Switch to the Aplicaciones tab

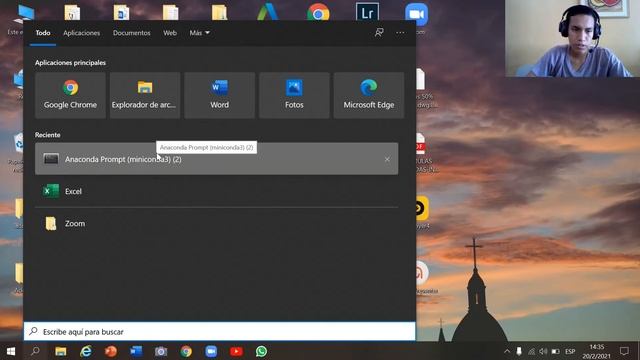81,33
